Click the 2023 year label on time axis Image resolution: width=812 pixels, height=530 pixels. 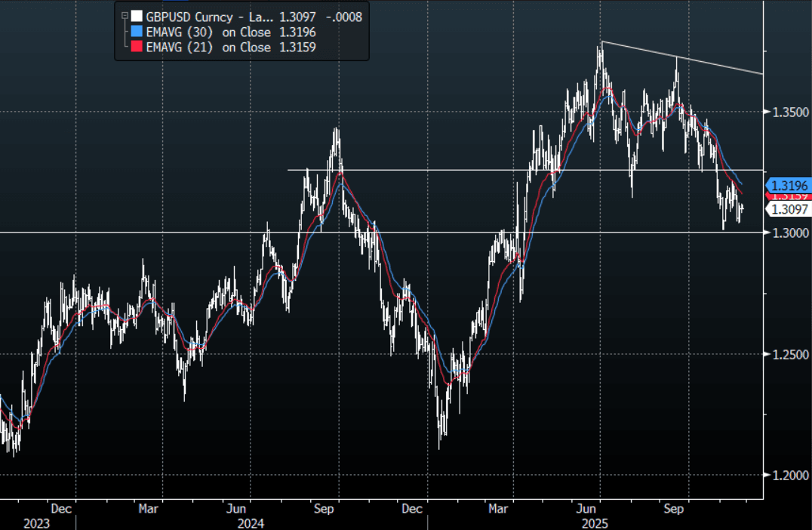click(36, 522)
